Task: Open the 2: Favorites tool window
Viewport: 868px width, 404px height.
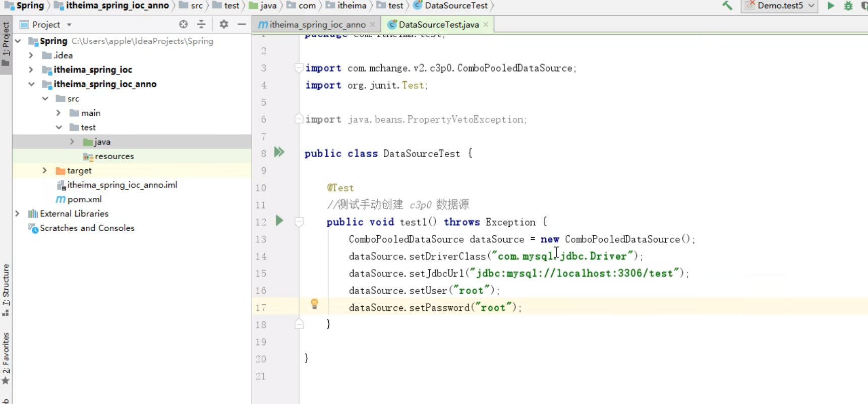Action: click(6, 358)
